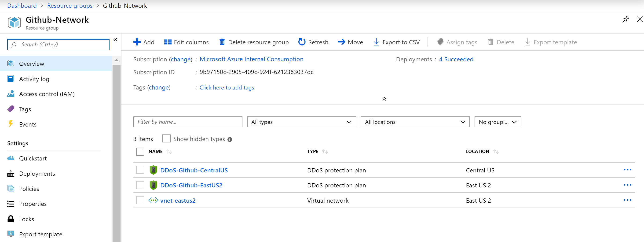The width and height of the screenshot is (644, 242).
Task: Check the DDoS-Github-CentralUS row checkbox
Action: point(140,170)
